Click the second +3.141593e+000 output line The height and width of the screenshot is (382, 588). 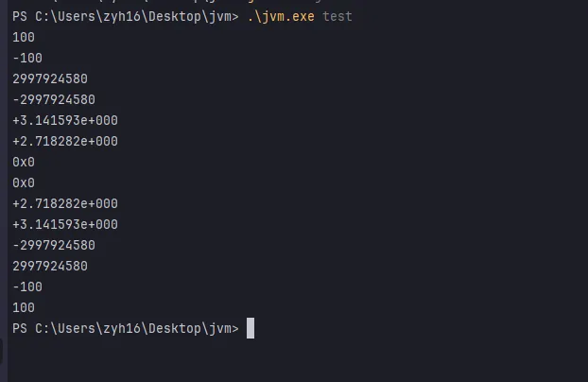(65, 224)
